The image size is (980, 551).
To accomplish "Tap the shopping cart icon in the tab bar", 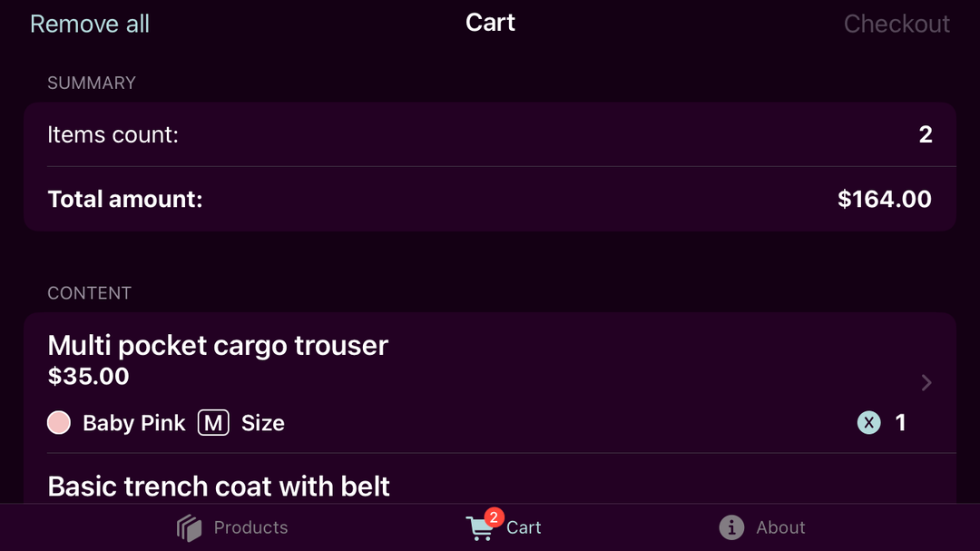I will (480, 527).
